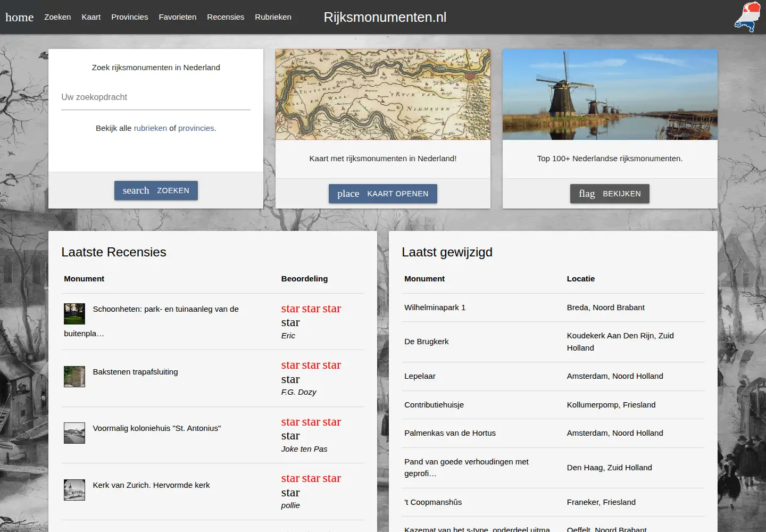Open the Zoeken menu item
The image size is (766, 532).
point(57,17)
